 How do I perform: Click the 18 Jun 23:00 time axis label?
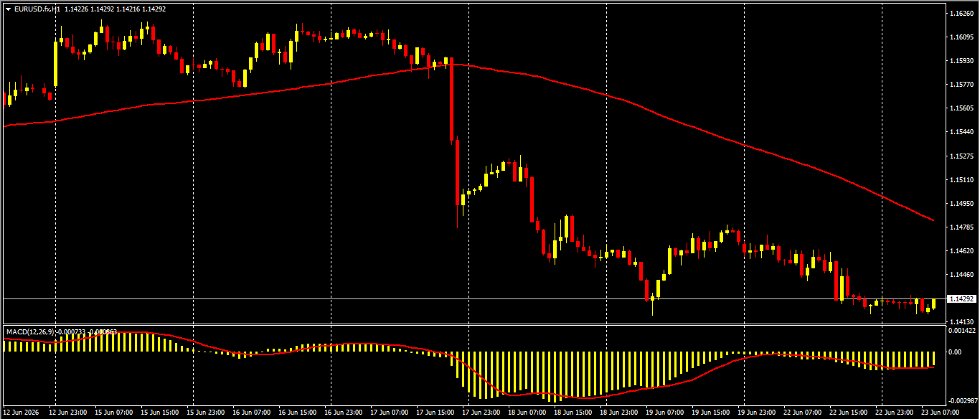tap(619, 413)
